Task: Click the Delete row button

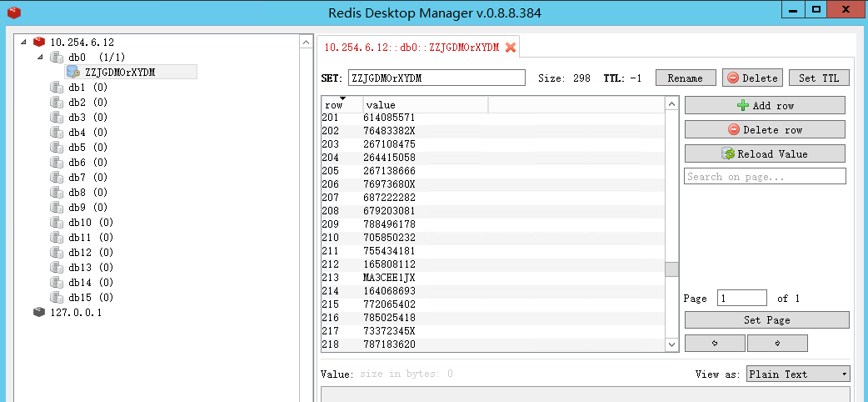Action: click(x=765, y=130)
